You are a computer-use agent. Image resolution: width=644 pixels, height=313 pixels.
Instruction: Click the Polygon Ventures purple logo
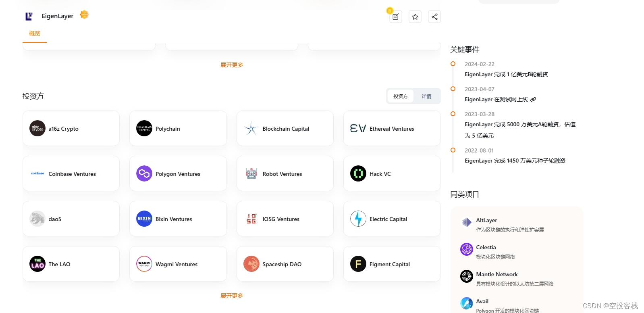click(x=144, y=173)
